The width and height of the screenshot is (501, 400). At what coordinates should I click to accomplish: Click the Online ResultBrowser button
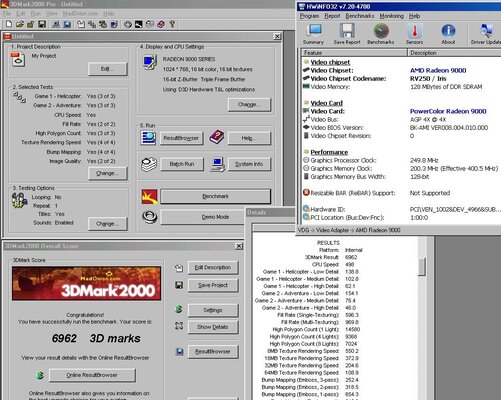click(x=92, y=375)
